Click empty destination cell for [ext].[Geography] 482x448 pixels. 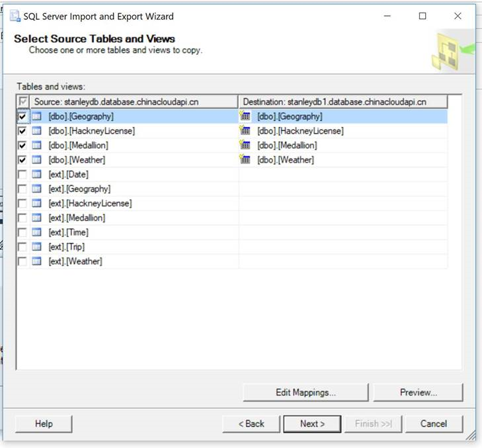(x=342, y=189)
